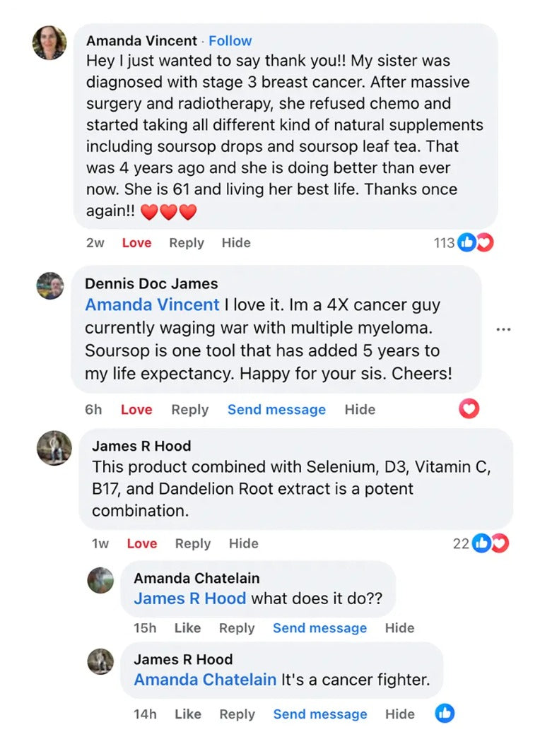540x756 pixels.
Task: Send message to Amanda Chatelain
Action: coord(319,628)
